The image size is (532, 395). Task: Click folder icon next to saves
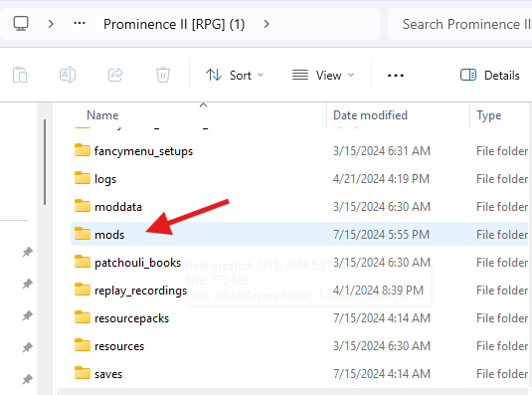pos(83,373)
